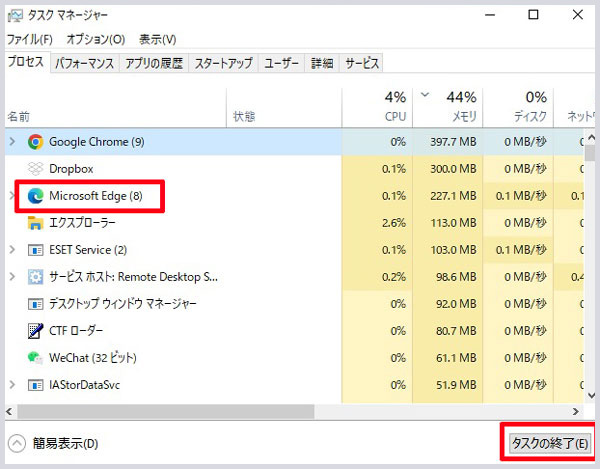The image size is (600, 469).
Task: Click the 98.6 MB memory cell
Action: tap(448, 277)
